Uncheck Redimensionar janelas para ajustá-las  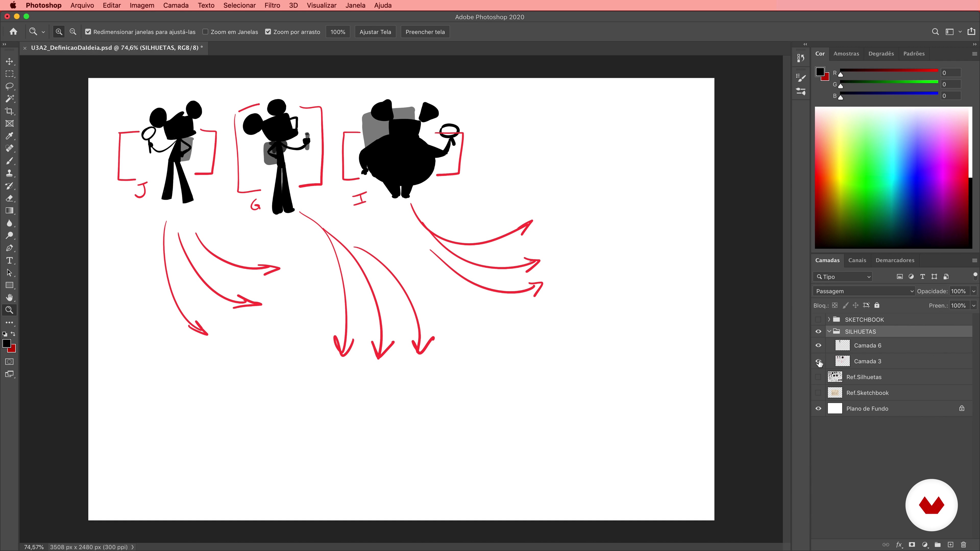click(x=88, y=32)
